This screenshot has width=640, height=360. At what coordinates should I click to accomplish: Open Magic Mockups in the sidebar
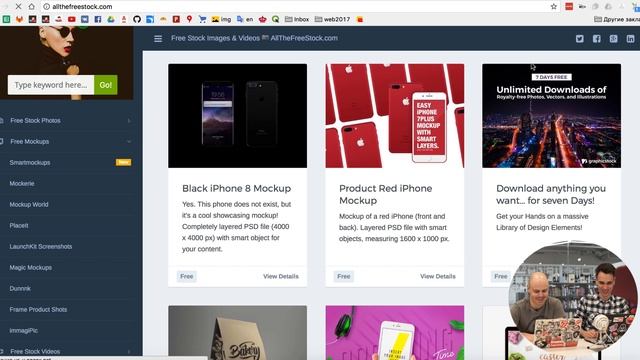coord(31,268)
